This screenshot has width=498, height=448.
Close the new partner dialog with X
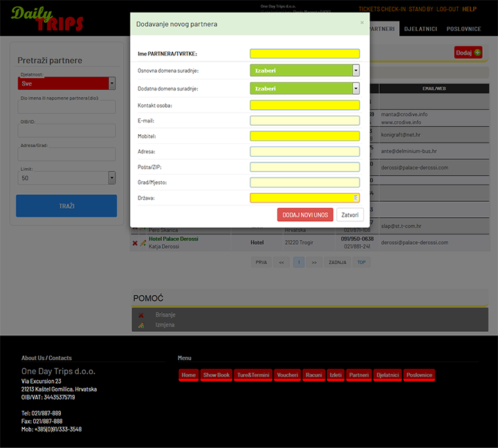click(x=361, y=23)
